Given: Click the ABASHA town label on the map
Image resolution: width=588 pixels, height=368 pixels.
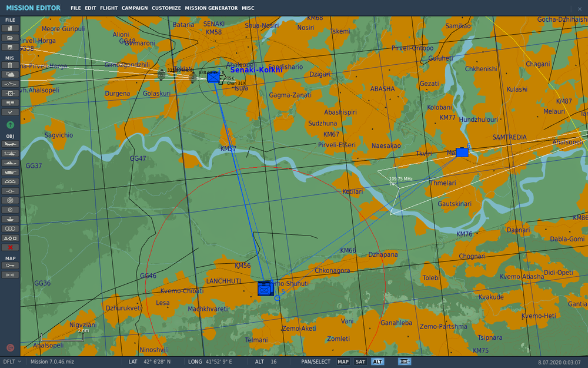Looking at the screenshot, I should tap(383, 89).
